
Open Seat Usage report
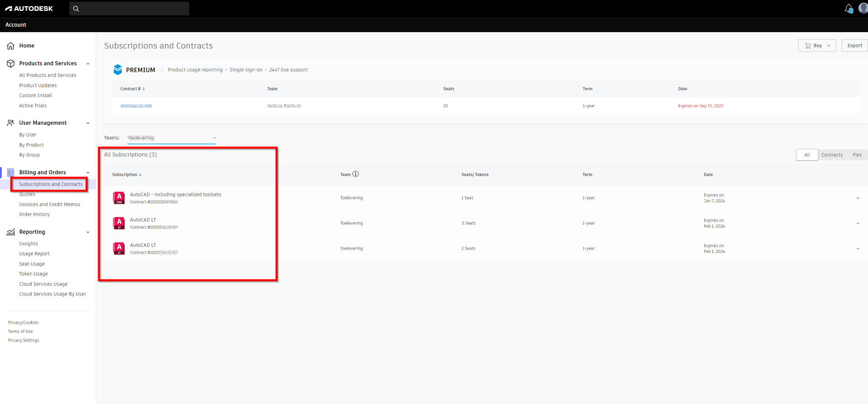32,264
